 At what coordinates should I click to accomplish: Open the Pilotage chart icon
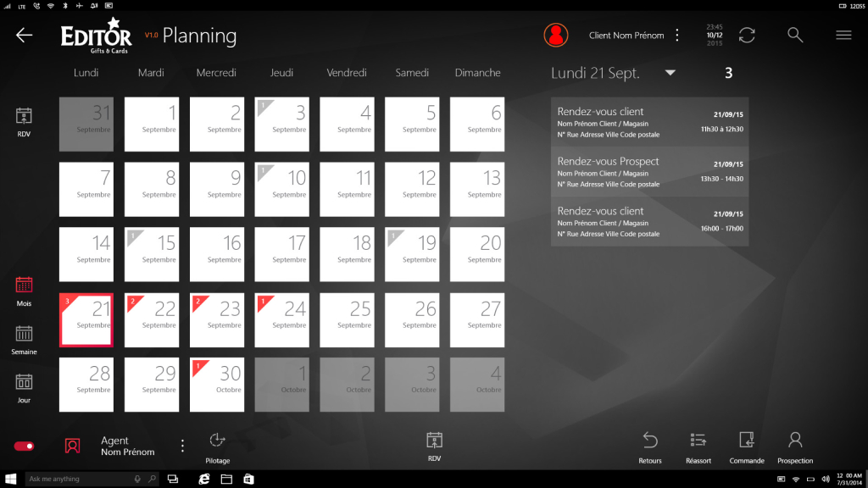click(217, 441)
